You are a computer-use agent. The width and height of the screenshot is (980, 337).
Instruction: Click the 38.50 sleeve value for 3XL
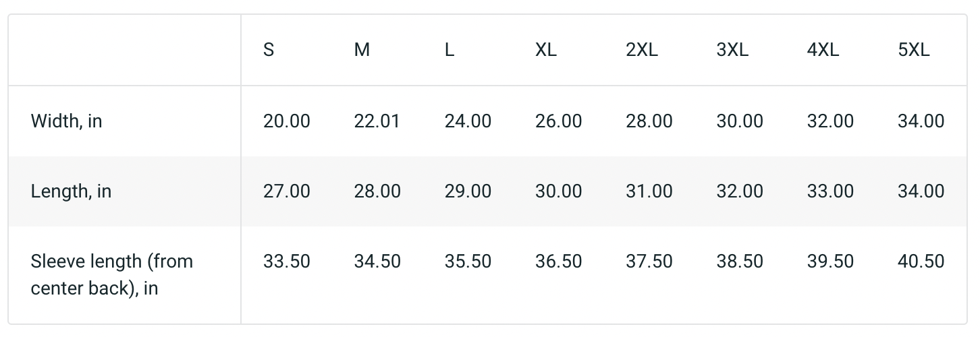click(x=740, y=262)
